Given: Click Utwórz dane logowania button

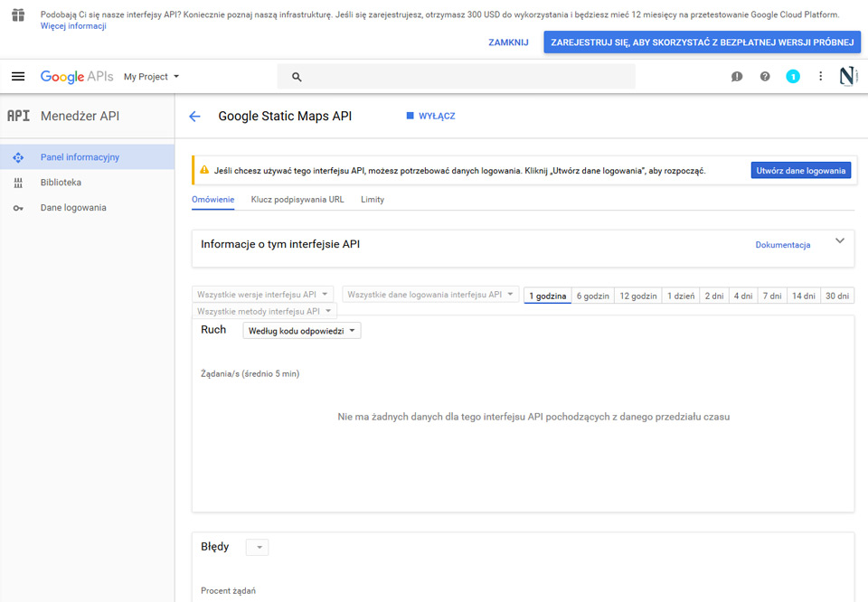Looking at the screenshot, I should click(x=800, y=171).
